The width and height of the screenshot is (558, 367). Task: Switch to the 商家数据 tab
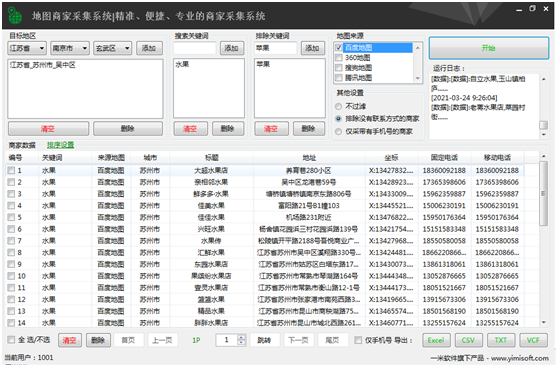coord(22,145)
